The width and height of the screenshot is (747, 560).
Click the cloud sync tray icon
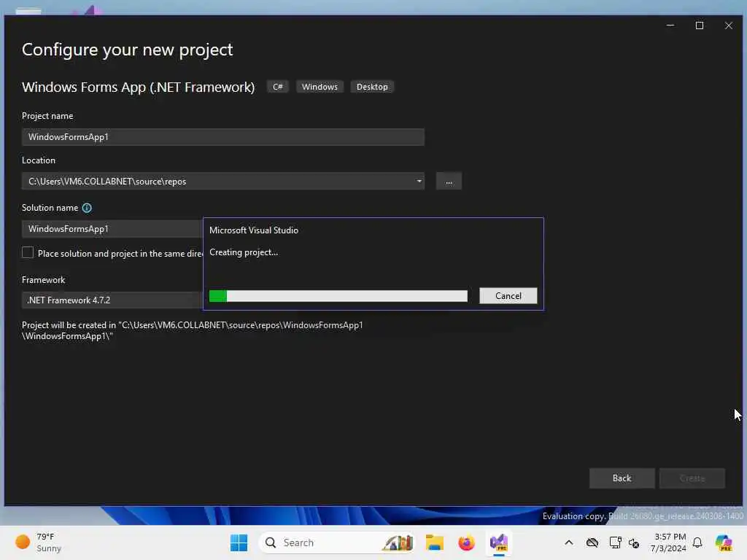coord(592,542)
